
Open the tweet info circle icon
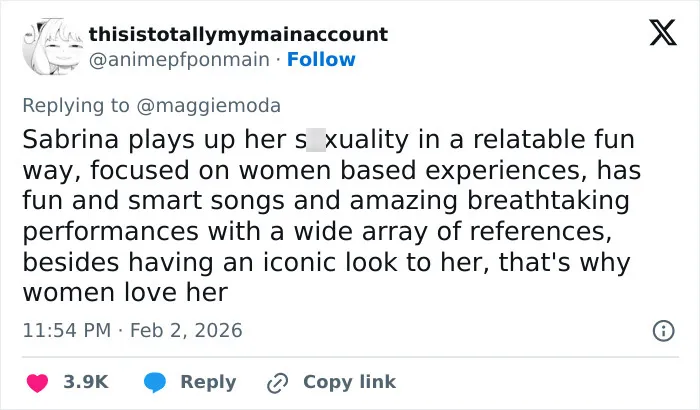click(663, 331)
